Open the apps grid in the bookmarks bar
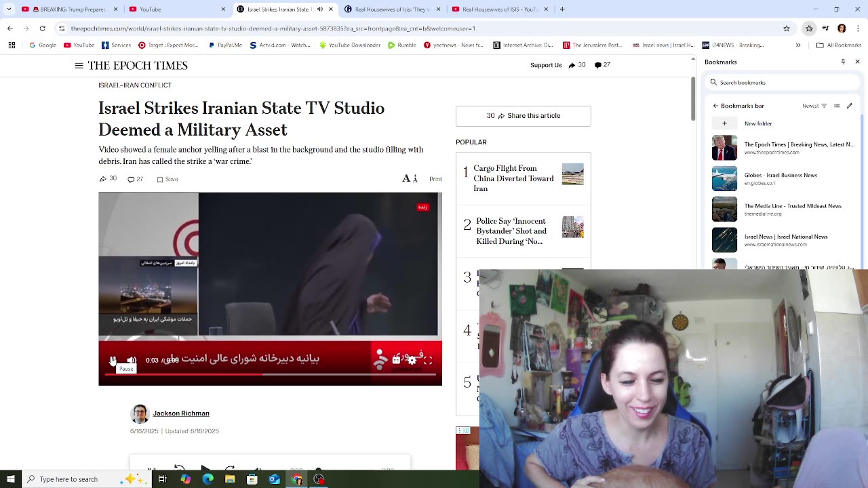This screenshot has width=868, height=488. [x=12, y=45]
